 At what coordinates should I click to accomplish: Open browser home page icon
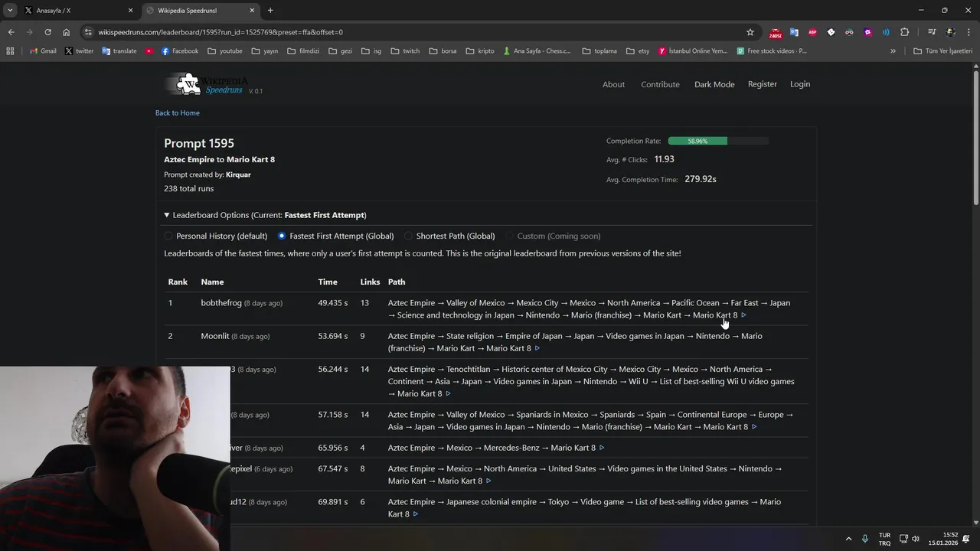(x=67, y=32)
